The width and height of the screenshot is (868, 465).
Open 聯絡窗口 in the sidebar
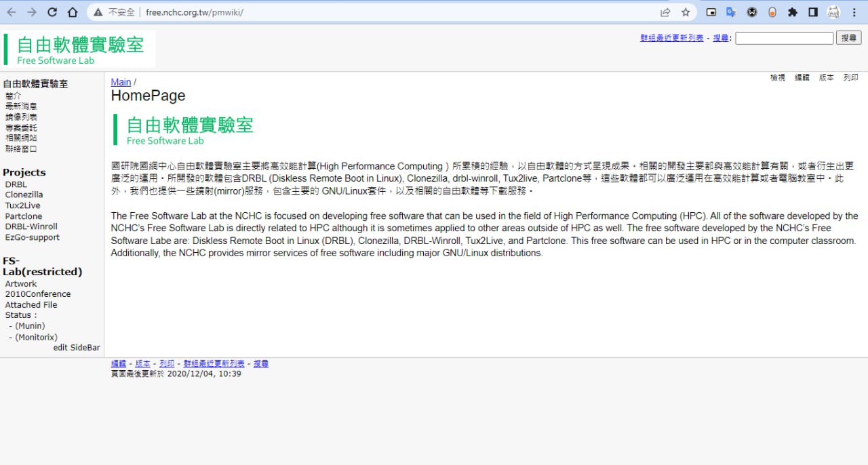pos(21,149)
